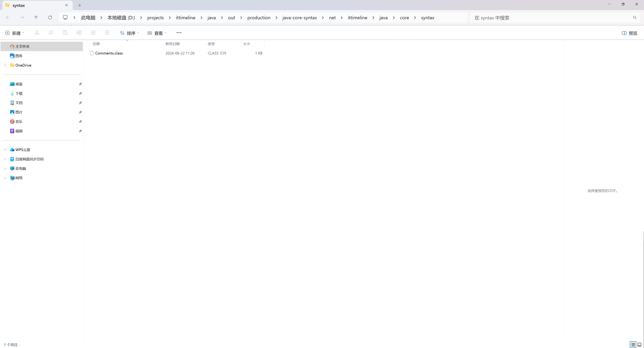Click the Cut scissors icon
Image resolution: width=644 pixels, height=348 pixels.
[x=37, y=33]
